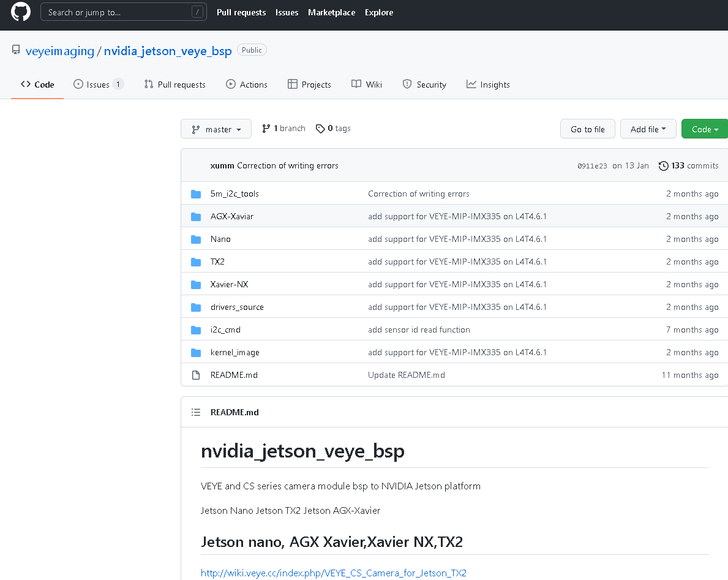Click the tag icon showing 0 tags
The width and height of the screenshot is (728, 580).
[x=320, y=129]
